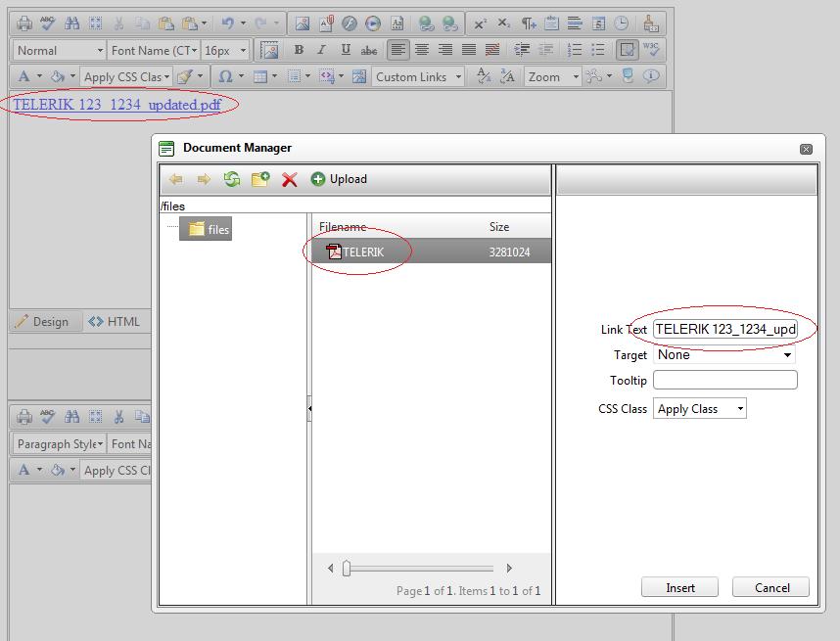Toggle Bold formatting

click(x=299, y=50)
